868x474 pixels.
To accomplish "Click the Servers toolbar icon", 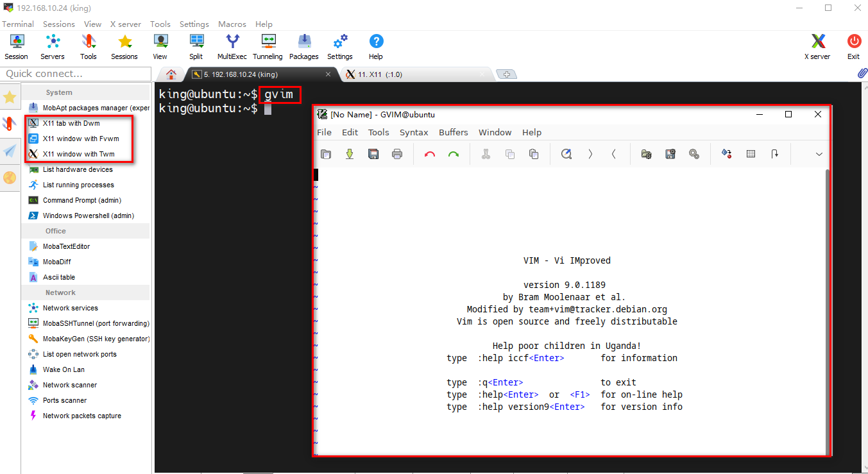I will (53, 47).
